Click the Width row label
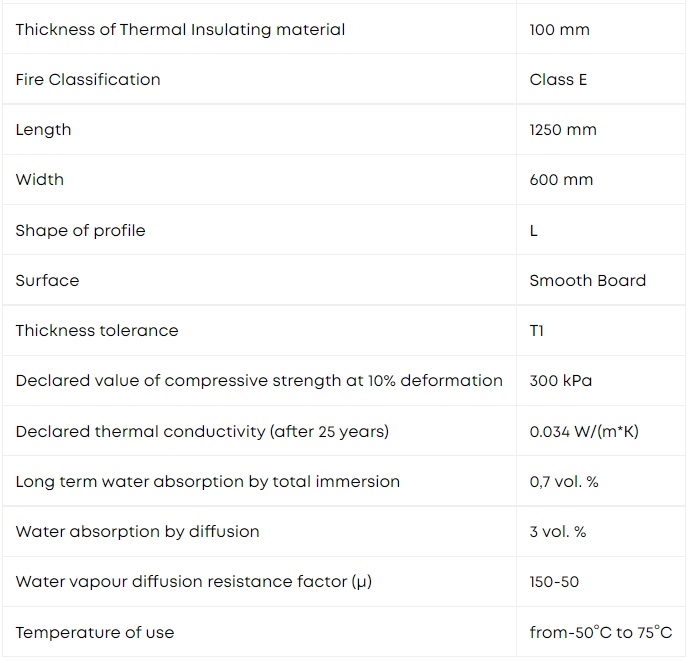Viewport: 690px width, 661px height. [x=40, y=180]
